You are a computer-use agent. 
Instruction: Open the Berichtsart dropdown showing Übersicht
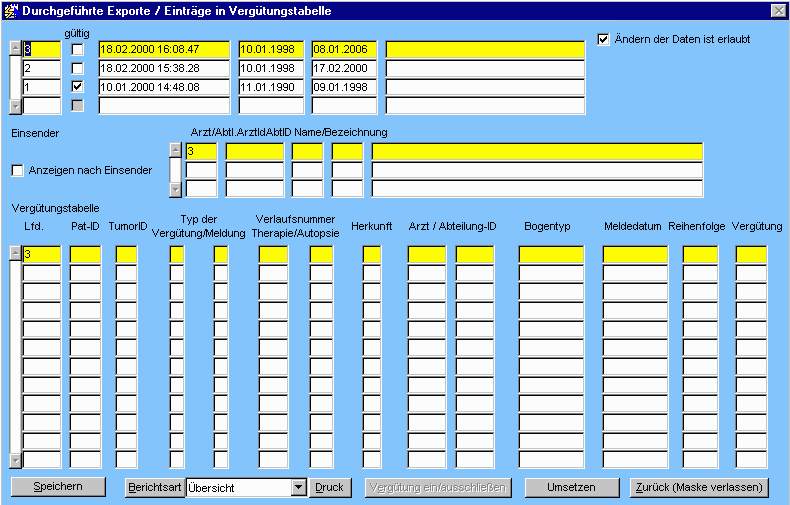(297, 487)
